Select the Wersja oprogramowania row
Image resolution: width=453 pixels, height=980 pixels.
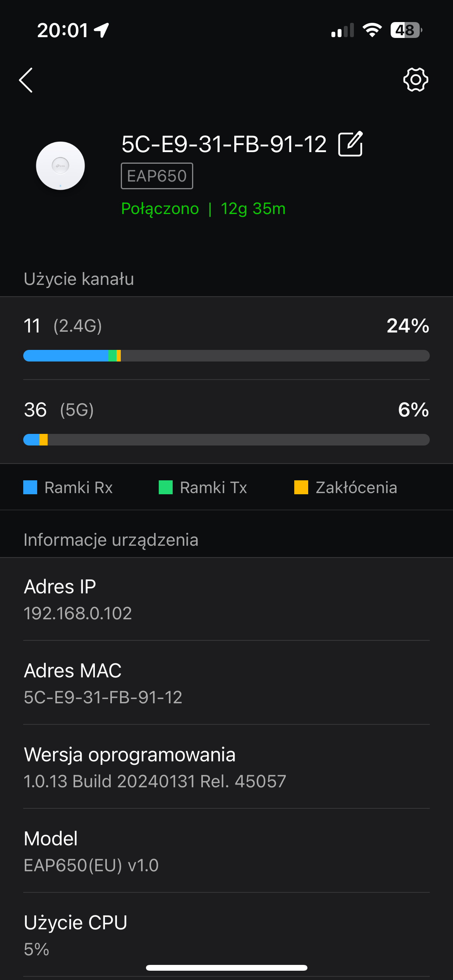(x=226, y=767)
